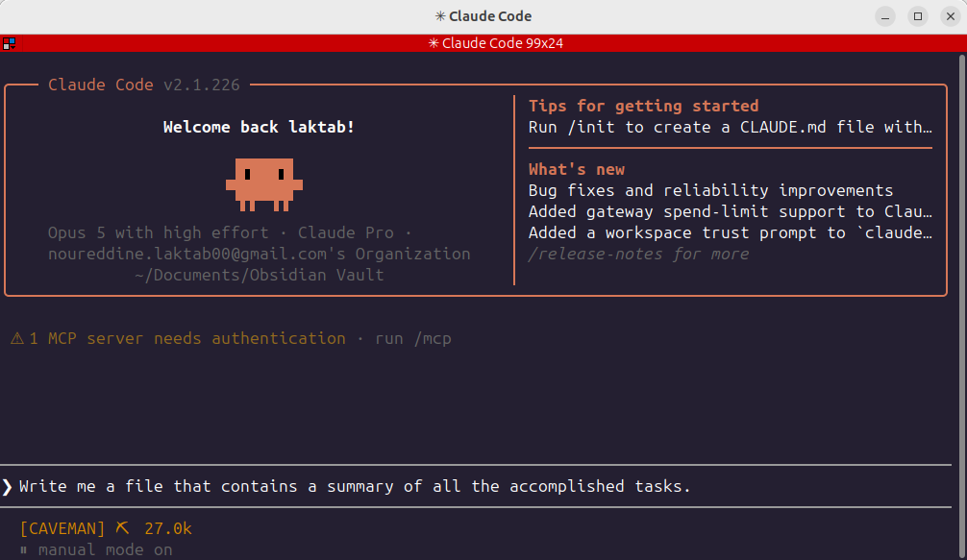Click '/release-notes for more' text
The width and height of the screenshot is (967, 560).
(x=639, y=254)
